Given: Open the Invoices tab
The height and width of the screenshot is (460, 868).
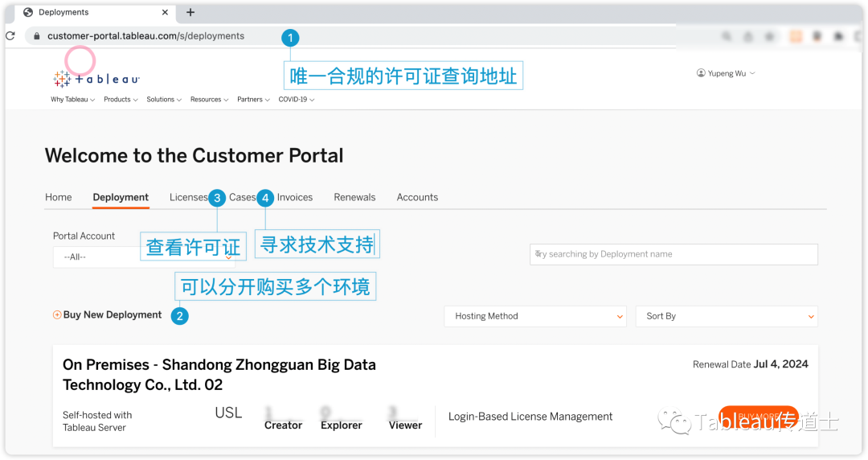Looking at the screenshot, I should tap(295, 197).
